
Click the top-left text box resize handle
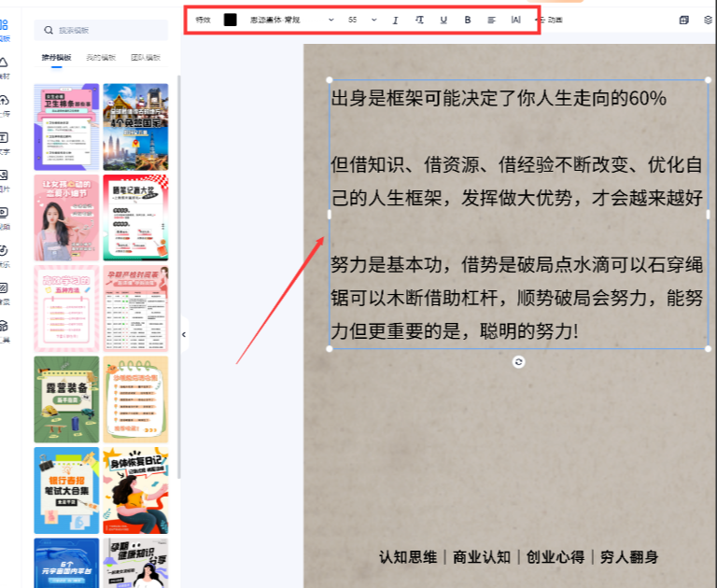[x=330, y=80]
